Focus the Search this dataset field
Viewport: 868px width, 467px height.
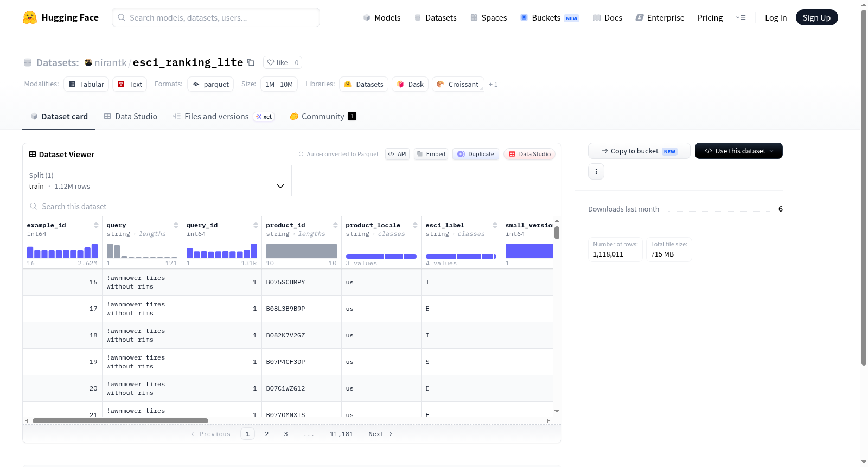point(292,207)
